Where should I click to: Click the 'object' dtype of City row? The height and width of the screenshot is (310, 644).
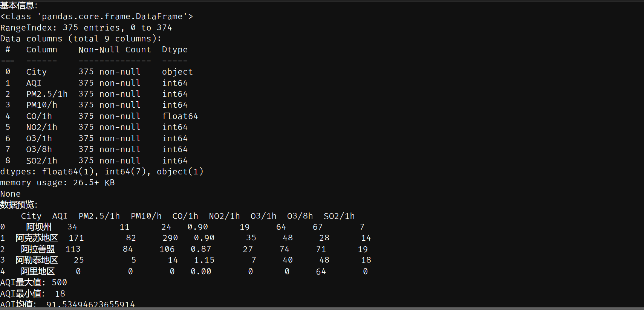click(177, 72)
